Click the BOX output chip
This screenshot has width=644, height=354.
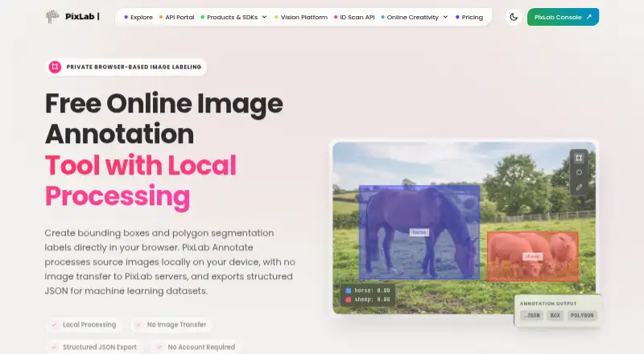coord(555,315)
